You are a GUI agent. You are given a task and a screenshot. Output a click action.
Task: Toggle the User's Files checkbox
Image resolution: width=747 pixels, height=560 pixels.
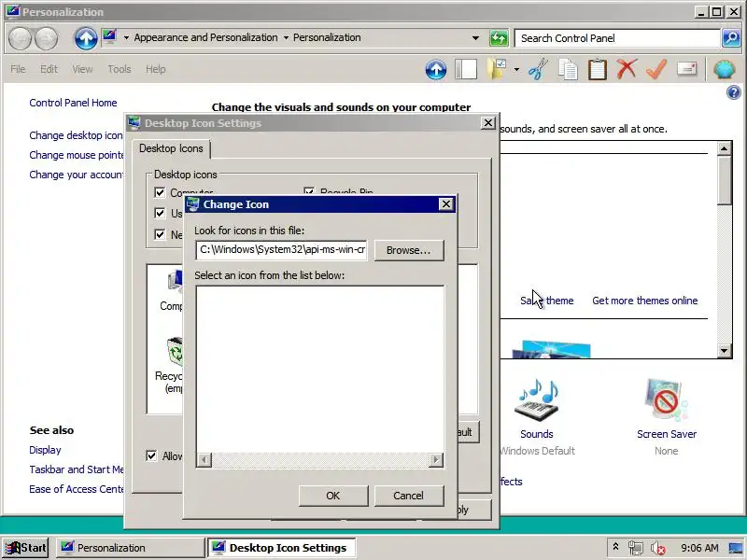(160, 213)
